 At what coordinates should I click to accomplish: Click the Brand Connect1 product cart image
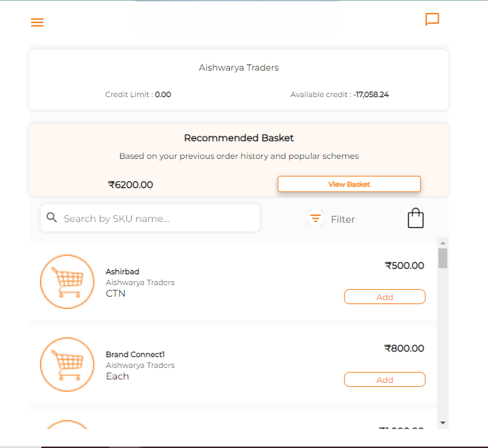(x=67, y=364)
